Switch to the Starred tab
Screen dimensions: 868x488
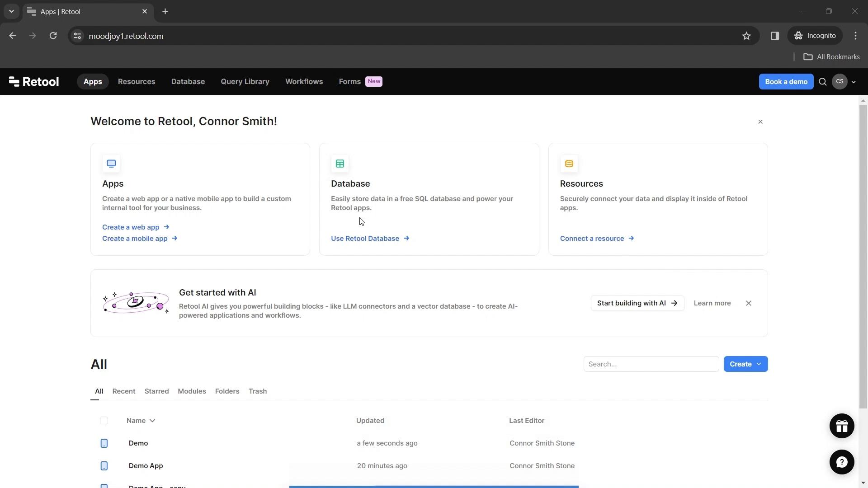[x=156, y=391]
